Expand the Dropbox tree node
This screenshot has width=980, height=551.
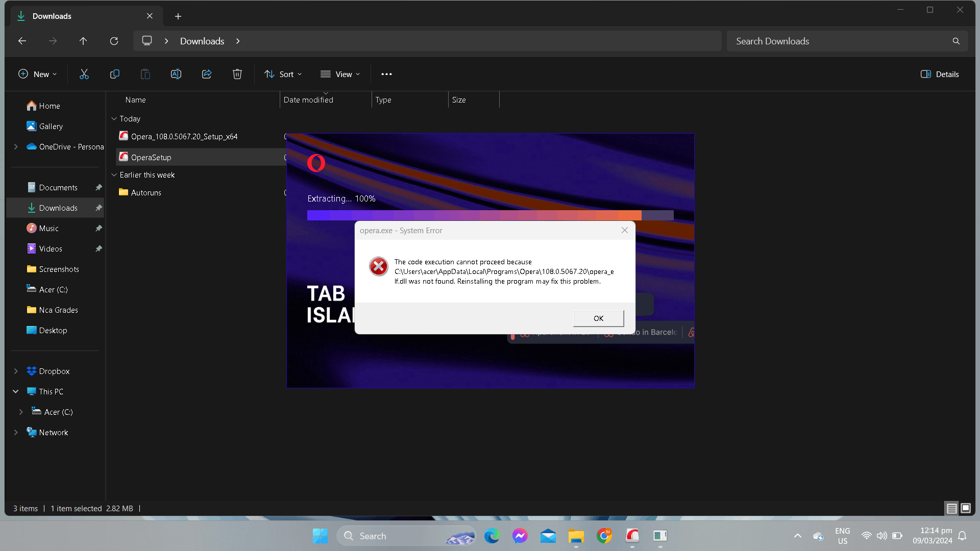pyautogui.click(x=16, y=371)
